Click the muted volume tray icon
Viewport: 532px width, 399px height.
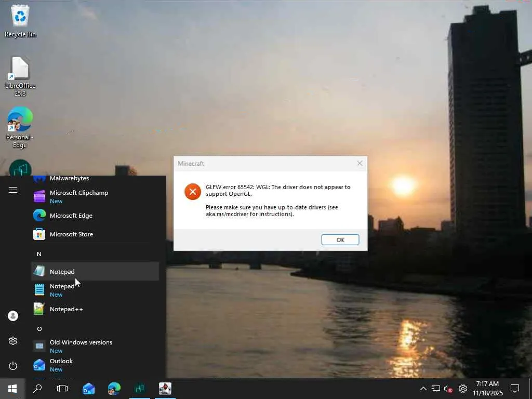(x=448, y=389)
